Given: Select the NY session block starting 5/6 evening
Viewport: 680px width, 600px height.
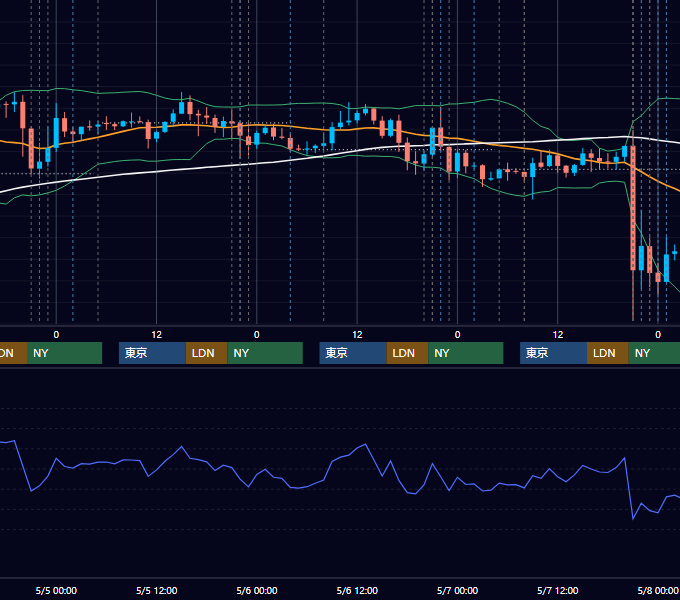Looking at the screenshot, I should pos(466,353).
